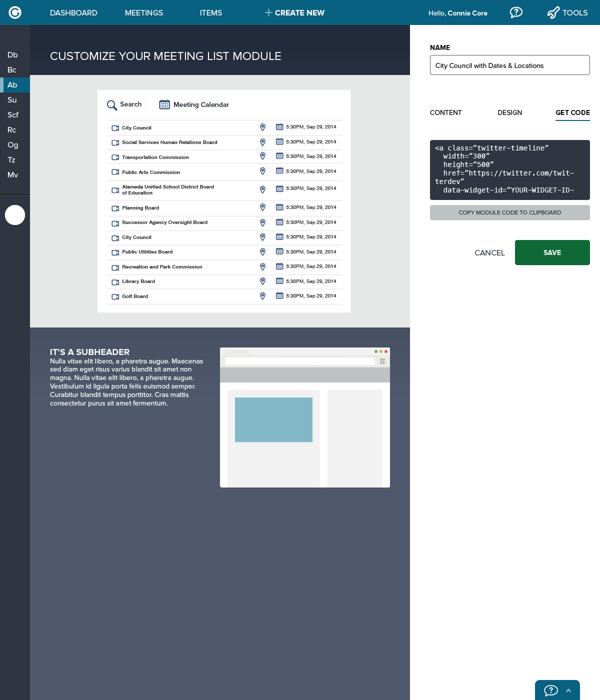
Task: Click Recreation and Park Commission entry
Action: tap(162, 267)
